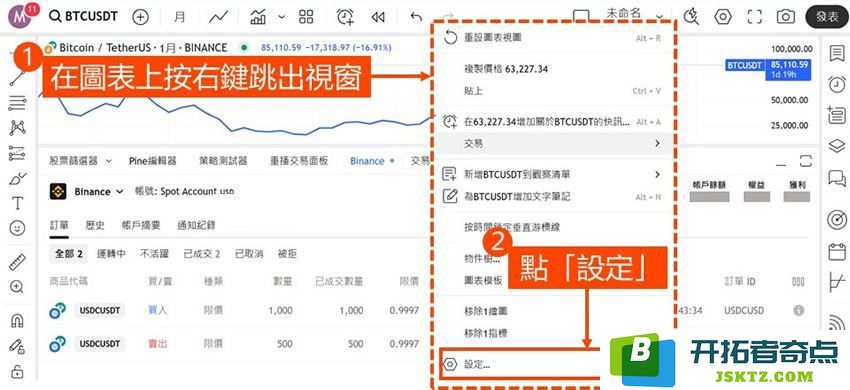Open the object tree layers icon
Screen dimensions: 850x390
coord(837,146)
